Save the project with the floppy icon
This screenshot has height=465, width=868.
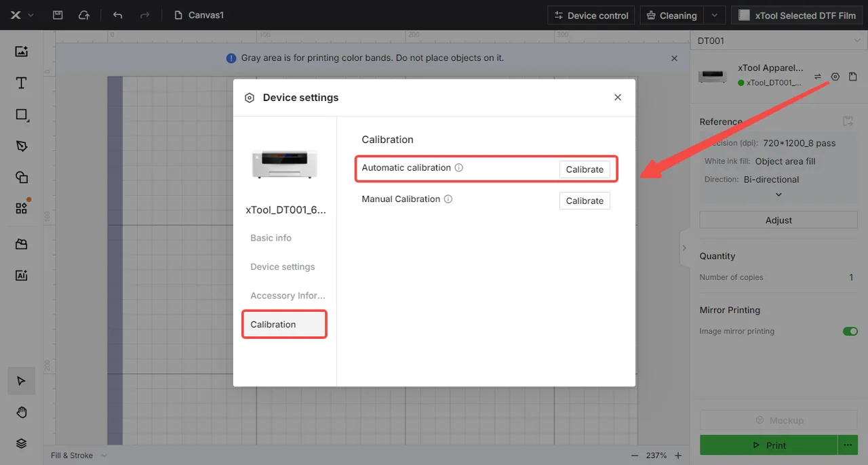tap(58, 15)
